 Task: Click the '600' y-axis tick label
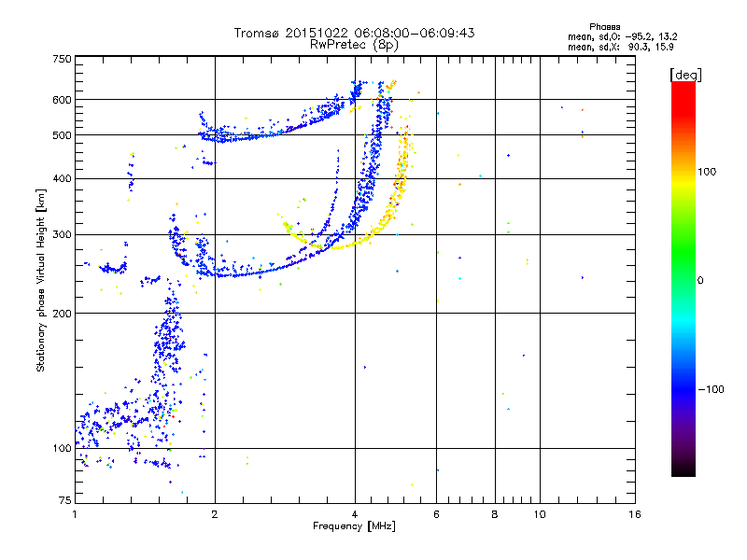[62, 100]
